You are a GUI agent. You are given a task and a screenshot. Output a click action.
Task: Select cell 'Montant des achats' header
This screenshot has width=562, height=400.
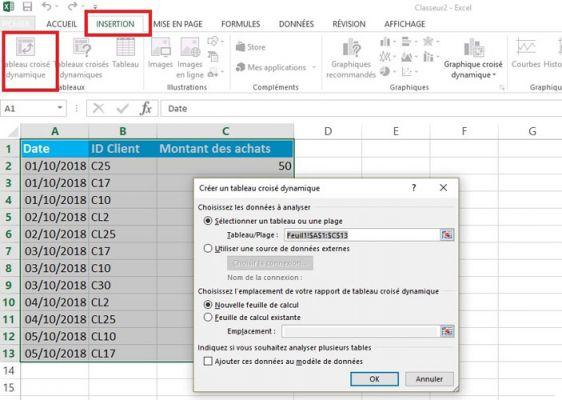click(225, 148)
